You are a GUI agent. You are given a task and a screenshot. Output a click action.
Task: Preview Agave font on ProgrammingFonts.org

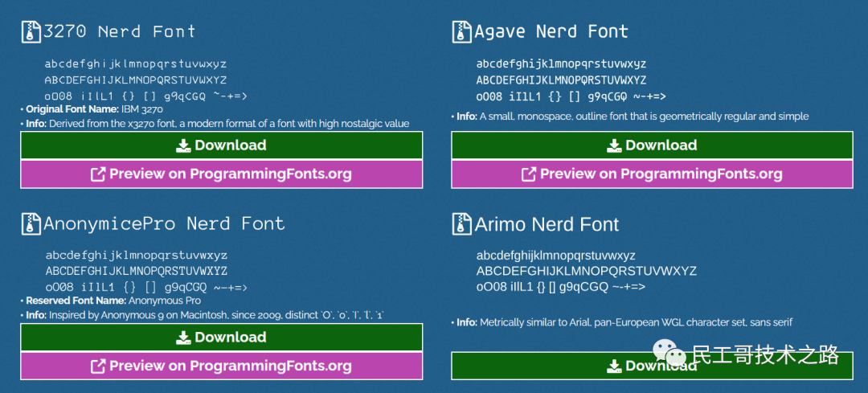652,174
